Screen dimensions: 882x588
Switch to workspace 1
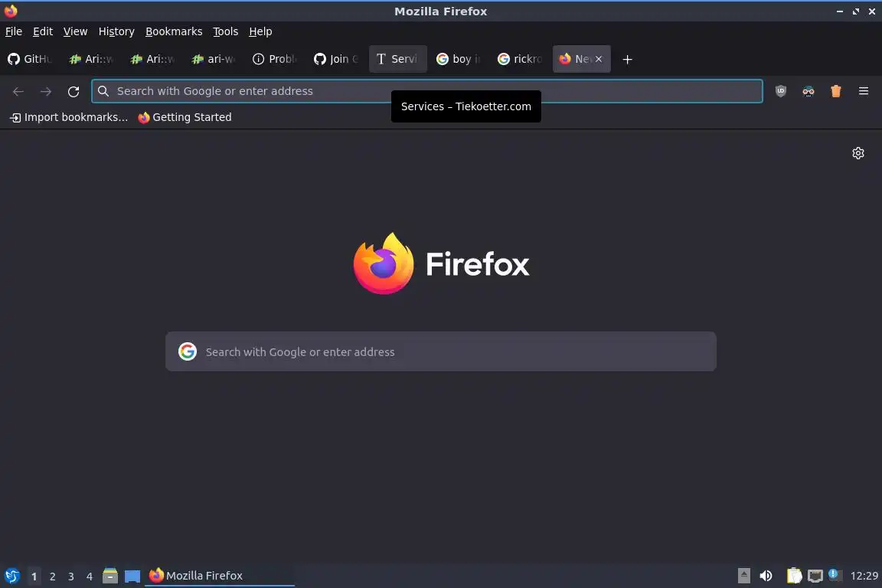coord(34,577)
